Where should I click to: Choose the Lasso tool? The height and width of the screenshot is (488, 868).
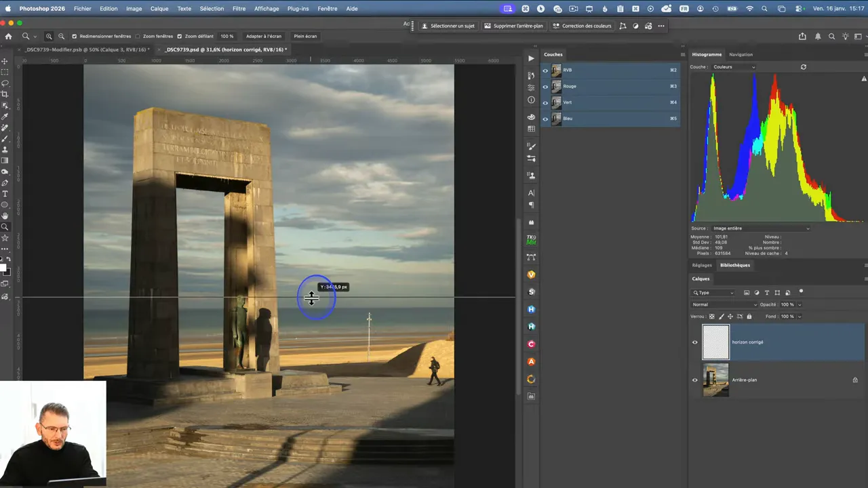5,83
